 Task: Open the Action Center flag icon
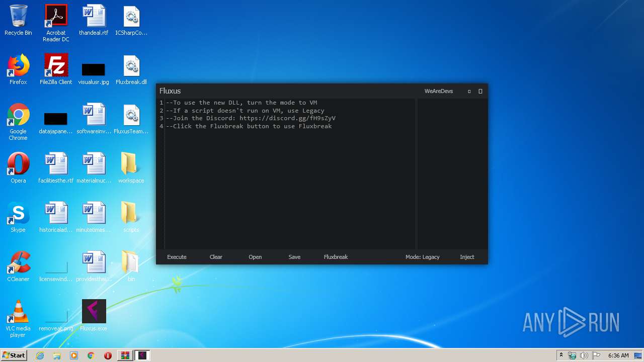pyautogui.click(x=596, y=355)
